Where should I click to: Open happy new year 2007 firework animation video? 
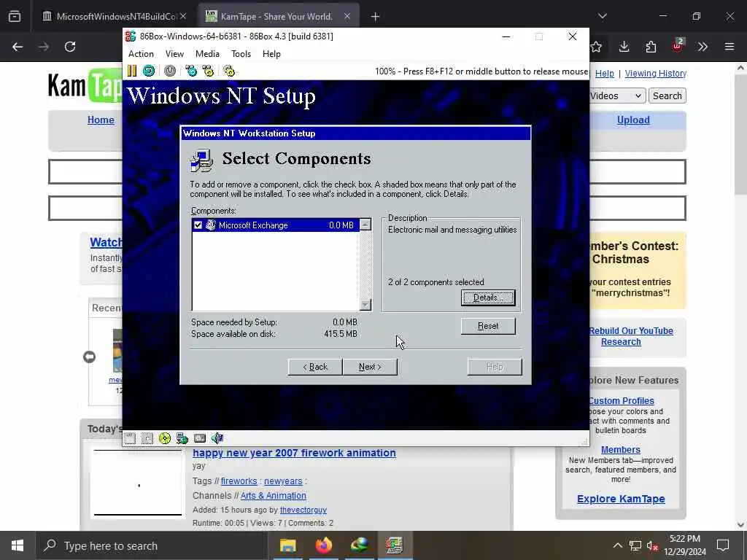(x=294, y=453)
